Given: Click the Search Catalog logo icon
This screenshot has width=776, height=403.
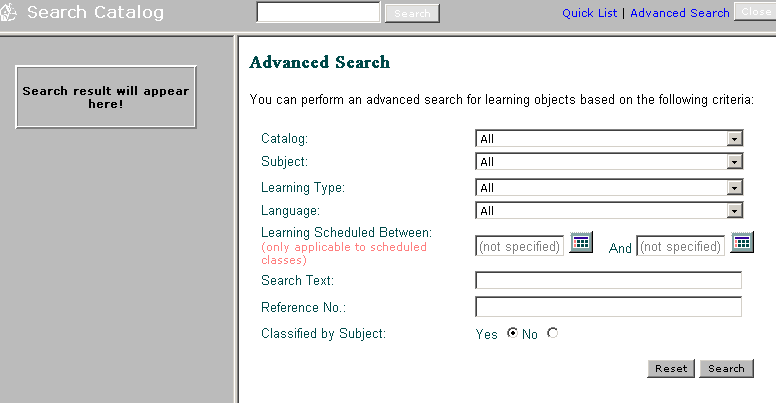Looking at the screenshot, I should 10,13.
